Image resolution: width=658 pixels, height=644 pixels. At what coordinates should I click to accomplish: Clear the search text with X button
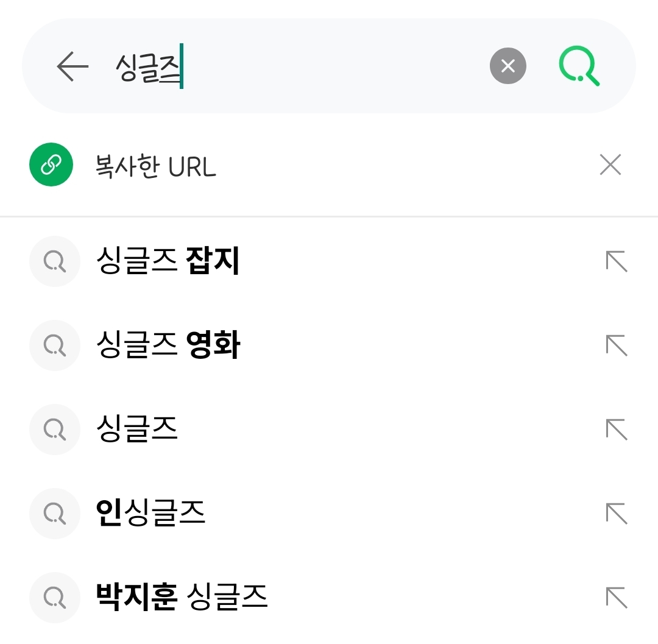tap(508, 66)
